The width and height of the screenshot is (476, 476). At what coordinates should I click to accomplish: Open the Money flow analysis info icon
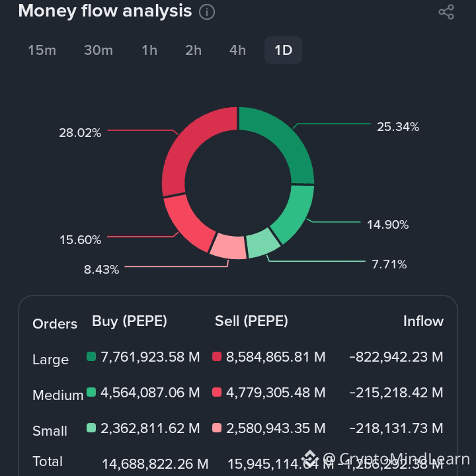point(207,12)
